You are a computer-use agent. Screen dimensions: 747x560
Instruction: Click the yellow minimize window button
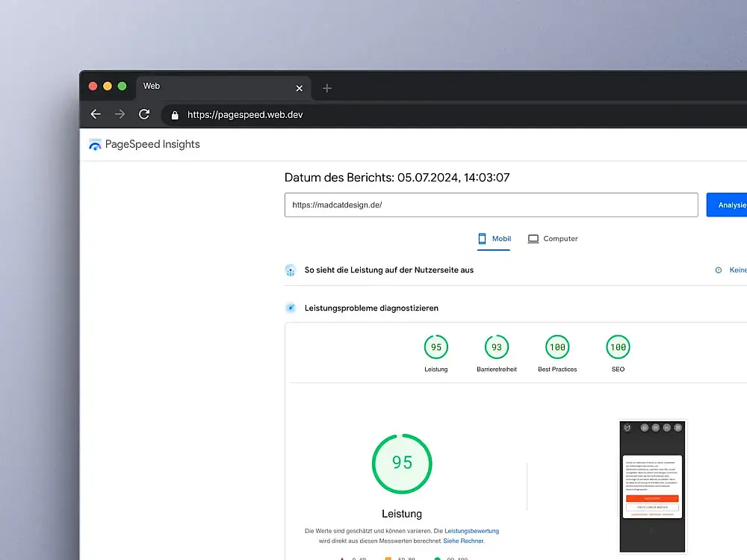point(108,86)
